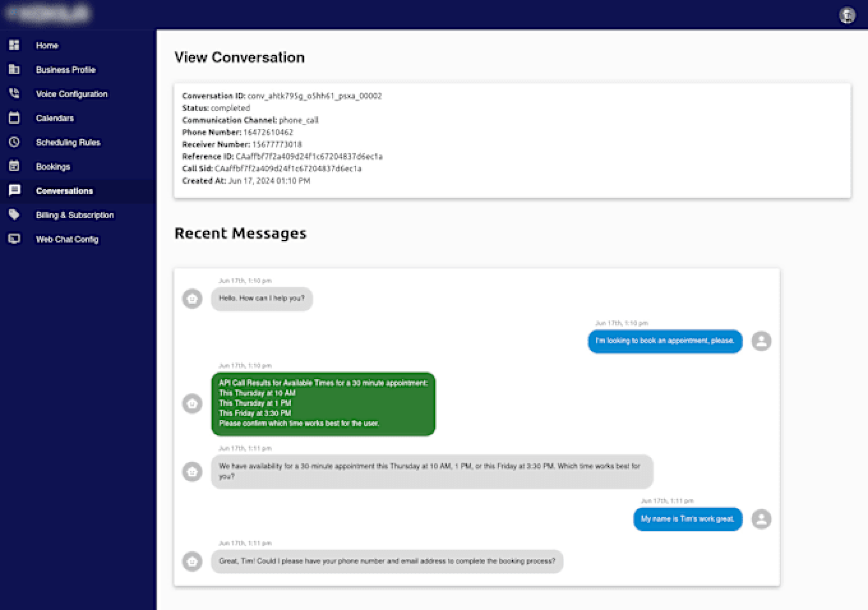868x610 pixels.
Task: Go to the Bookings page
Action: (53, 167)
